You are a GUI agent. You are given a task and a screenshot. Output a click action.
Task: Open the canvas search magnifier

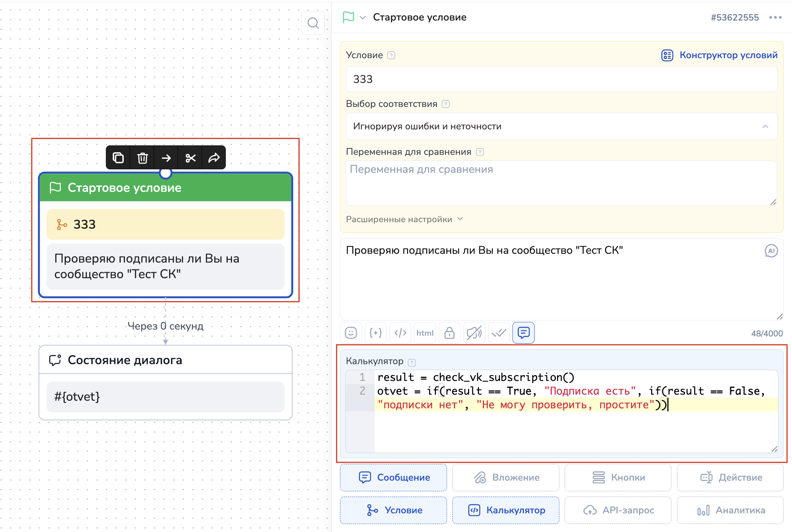click(313, 23)
